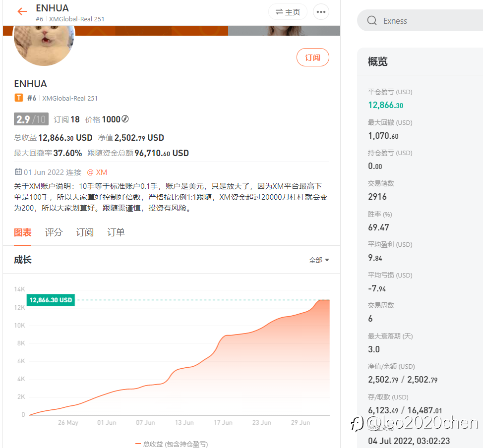The width and height of the screenshot is (483, 448).
Task: Click the #6 rank under ENHUA name
Action: (x=32, y=98)
